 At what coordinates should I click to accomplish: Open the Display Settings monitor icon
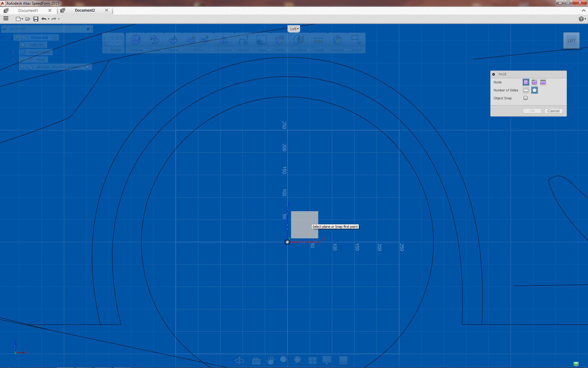pyautogui.click(x=327, y=360)
